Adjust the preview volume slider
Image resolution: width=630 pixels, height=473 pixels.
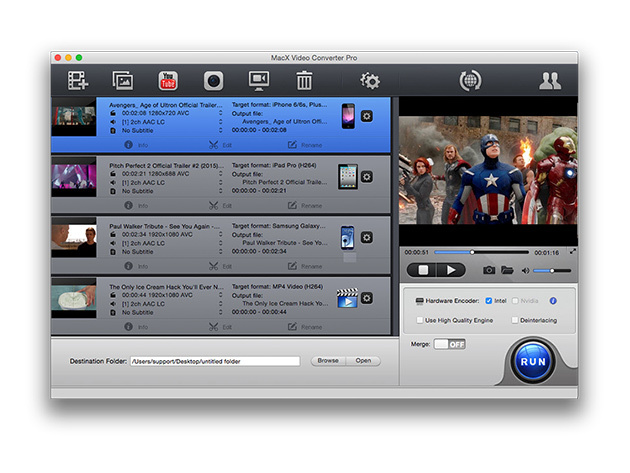[552, 271]
